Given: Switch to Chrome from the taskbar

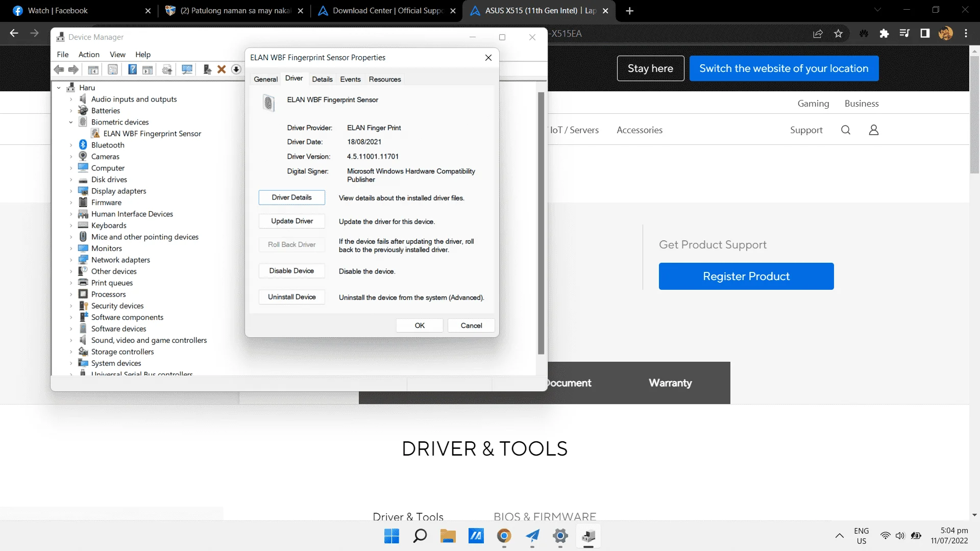Looking at the screenshot, I should pyautogui.click(x=504, y=536).
